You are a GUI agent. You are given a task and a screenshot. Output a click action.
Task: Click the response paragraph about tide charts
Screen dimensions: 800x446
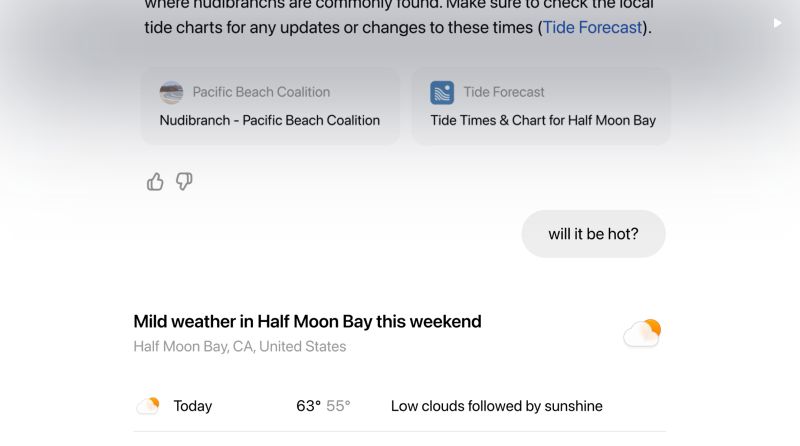coord(399,16)
